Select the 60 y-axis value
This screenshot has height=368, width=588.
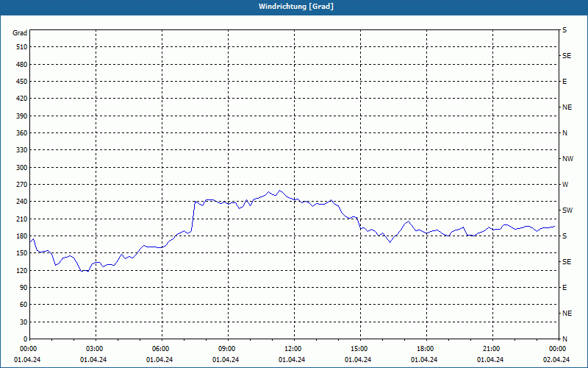[x=24, y=305]
